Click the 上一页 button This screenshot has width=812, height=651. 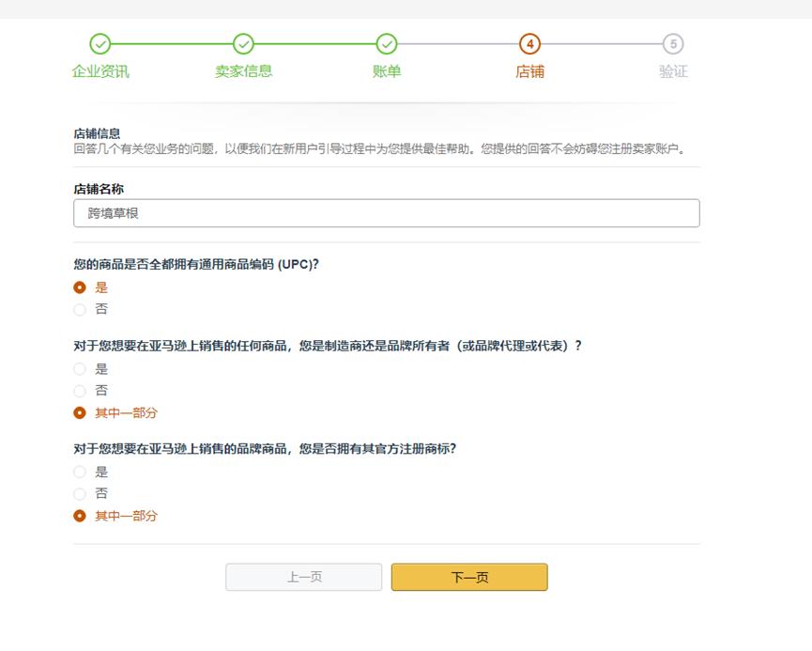pos(303,577)
